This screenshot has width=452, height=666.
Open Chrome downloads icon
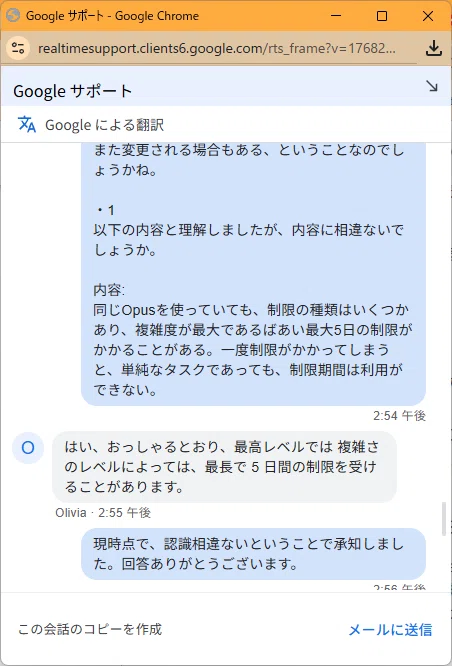point(433,48)
